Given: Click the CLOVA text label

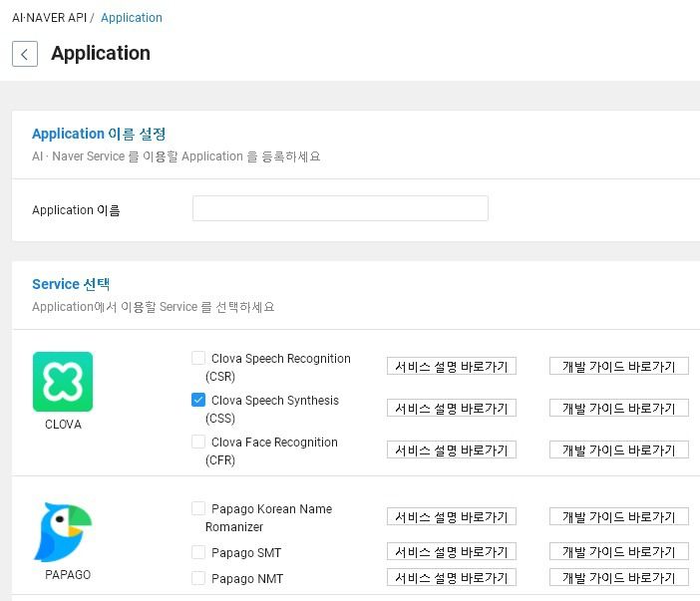Looking at the screenshot, I should pos(63,425).
